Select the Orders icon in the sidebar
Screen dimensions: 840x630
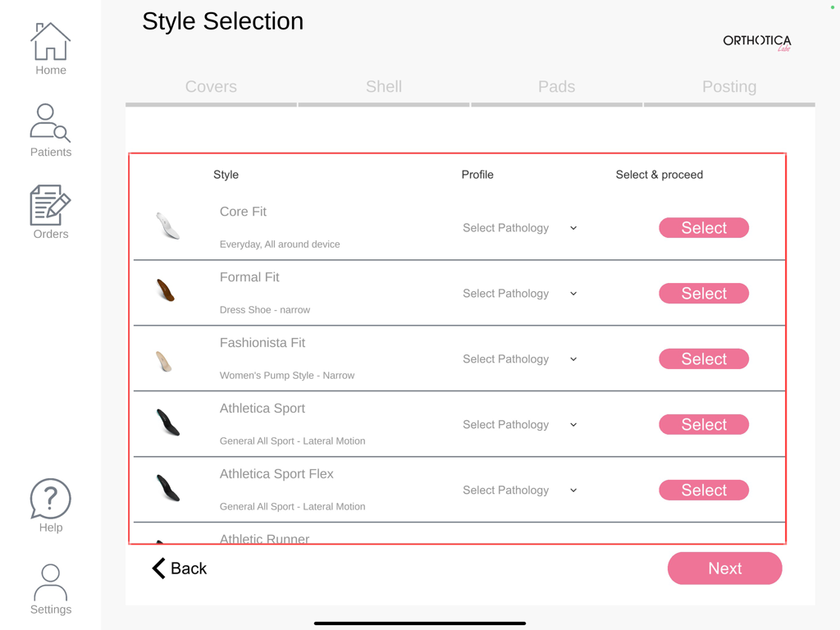point(50,203)
